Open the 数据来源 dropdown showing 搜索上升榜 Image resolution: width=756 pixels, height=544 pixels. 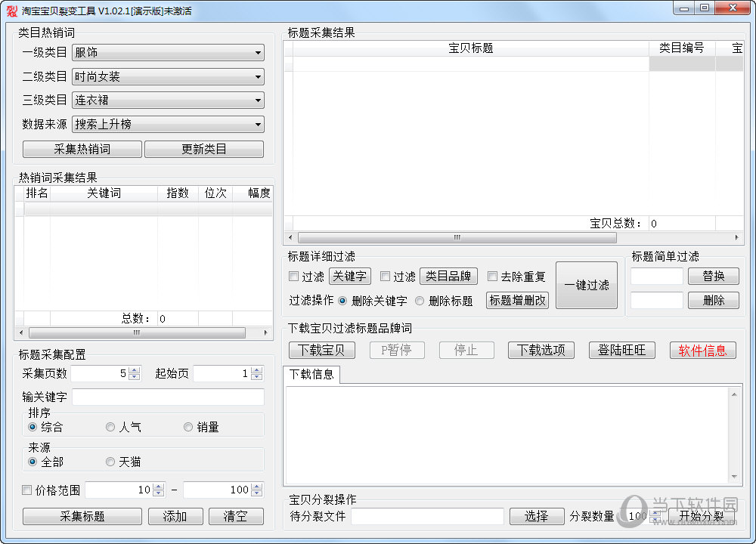pos(168,125)
